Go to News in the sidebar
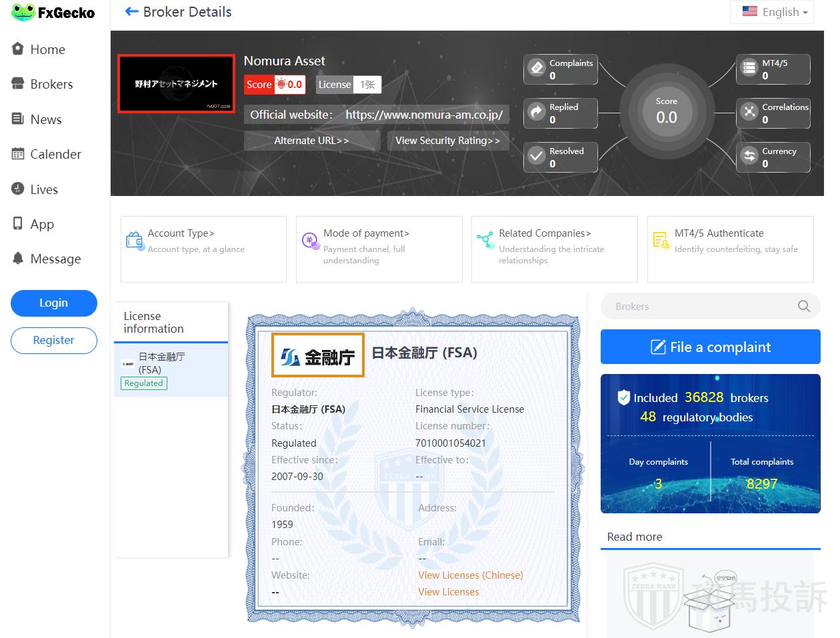This screenshot has width=840, height=638. tap(45, 119)
